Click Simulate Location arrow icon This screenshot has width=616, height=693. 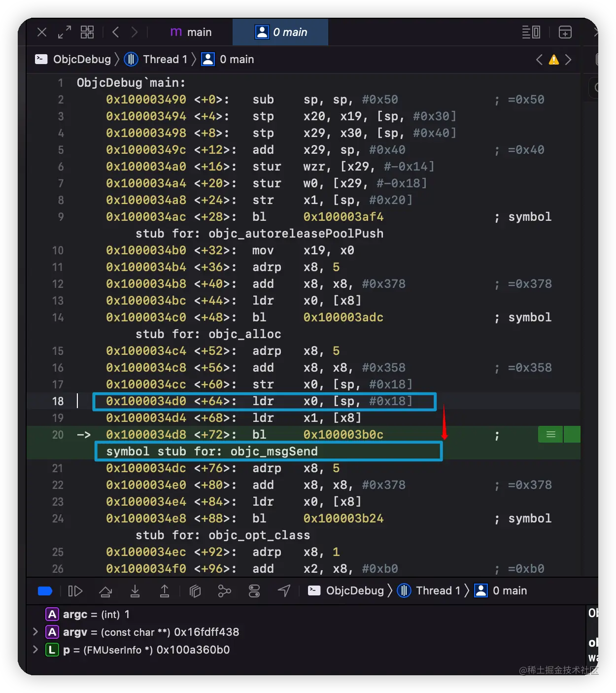click(x=284, y=591)
